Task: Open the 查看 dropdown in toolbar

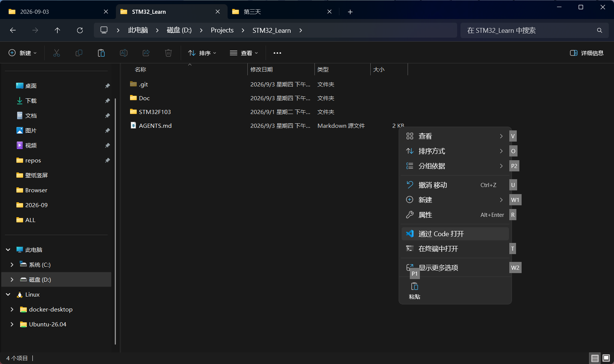Action: pos(244,53)
